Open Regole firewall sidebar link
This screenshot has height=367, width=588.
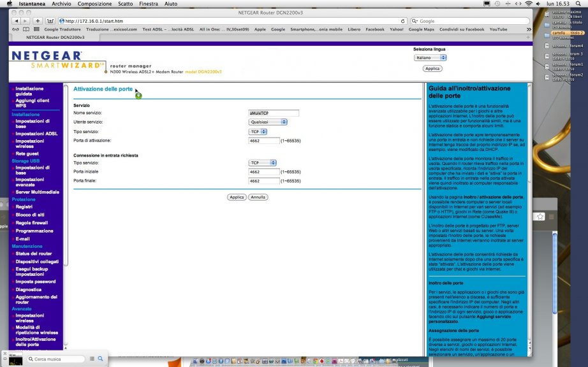(x=32, y=223)
